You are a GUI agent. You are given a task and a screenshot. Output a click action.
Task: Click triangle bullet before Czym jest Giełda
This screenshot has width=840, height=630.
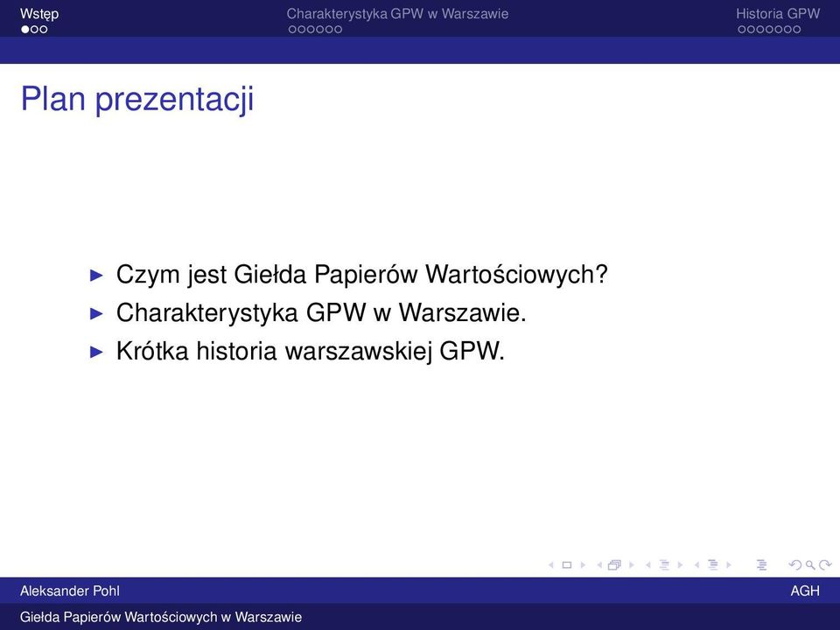tap(96, 276)
